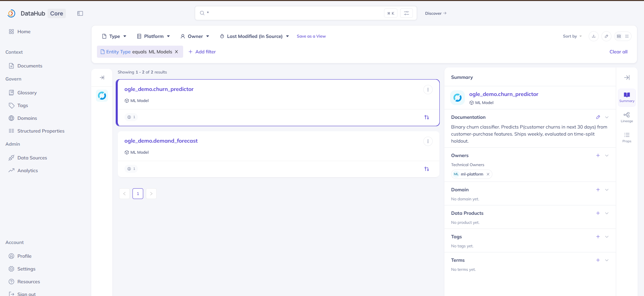Click Save as a View
Image resolution: width=644 pixels, height=296 pixels.
point(311,36)
